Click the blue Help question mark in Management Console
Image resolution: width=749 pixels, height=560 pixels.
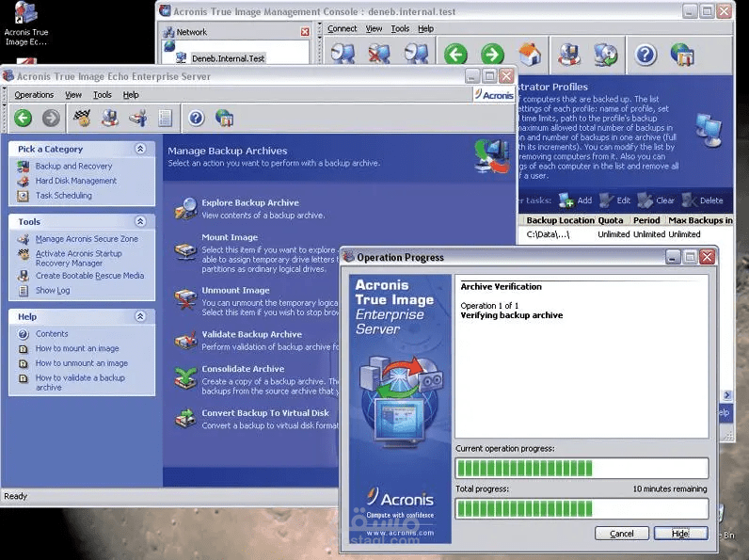click(x=645, y=55)
